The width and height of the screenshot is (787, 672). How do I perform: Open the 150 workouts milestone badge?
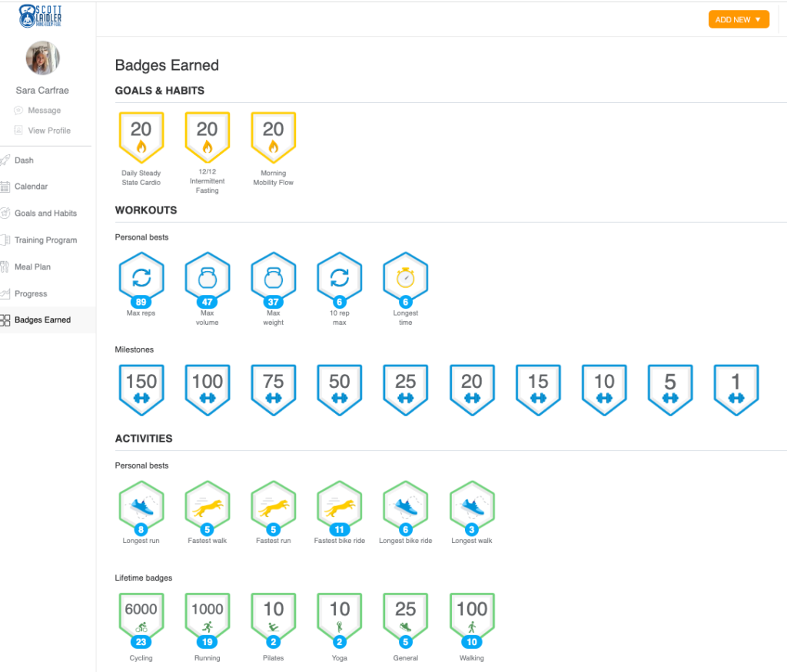(x=141, y=387)
